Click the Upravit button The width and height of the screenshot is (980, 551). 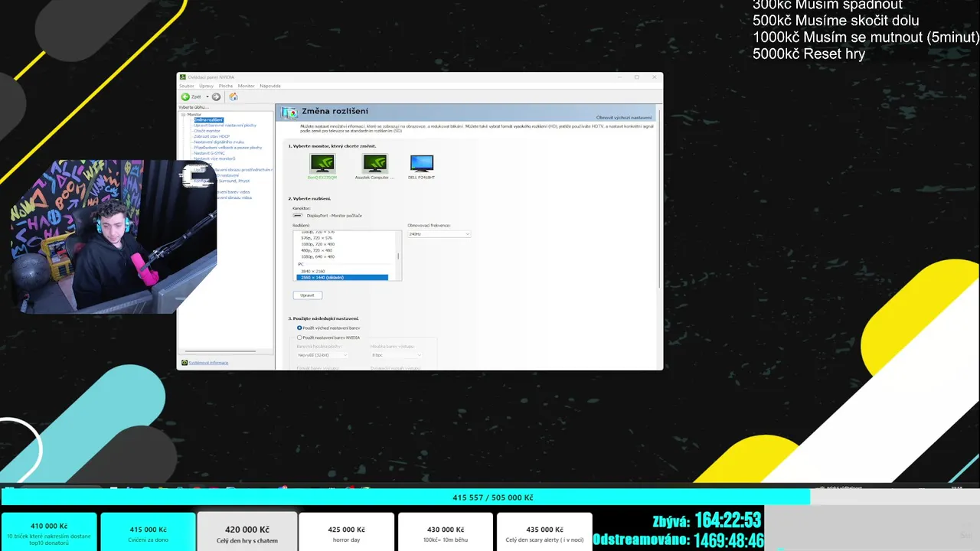(307, 295)
